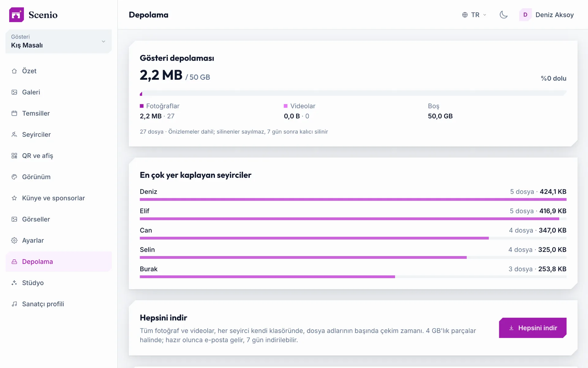Click the D user avatar
Viewport: 588px width, 368px height.
(526, 15)
